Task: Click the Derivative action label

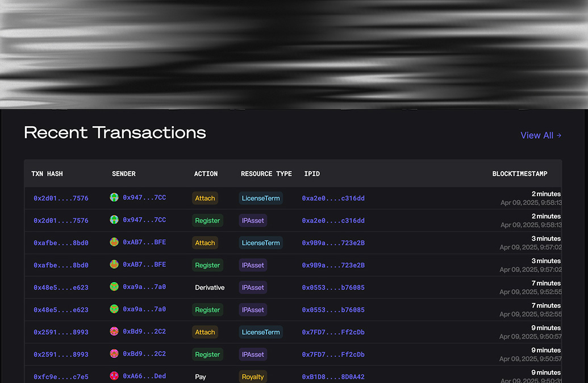Action: (210, 288)
